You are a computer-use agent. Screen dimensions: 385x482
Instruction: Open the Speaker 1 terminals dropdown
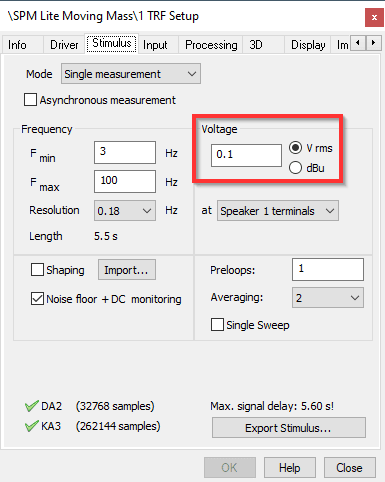click(x=278, y=211)
